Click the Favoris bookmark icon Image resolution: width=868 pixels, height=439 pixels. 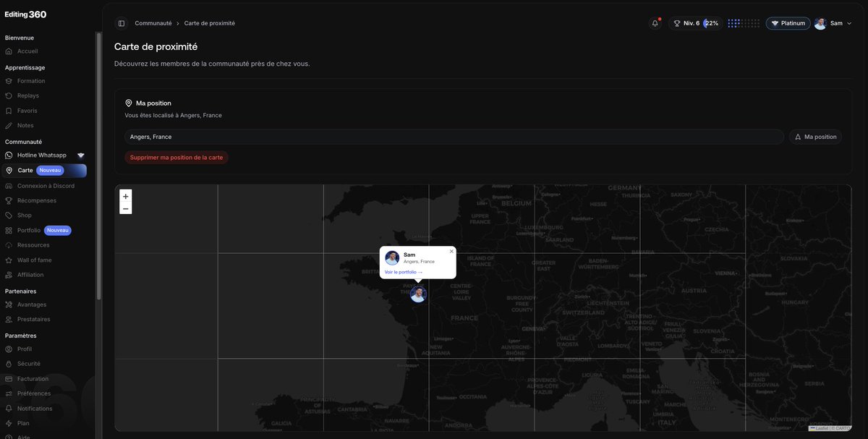(9, 111)
